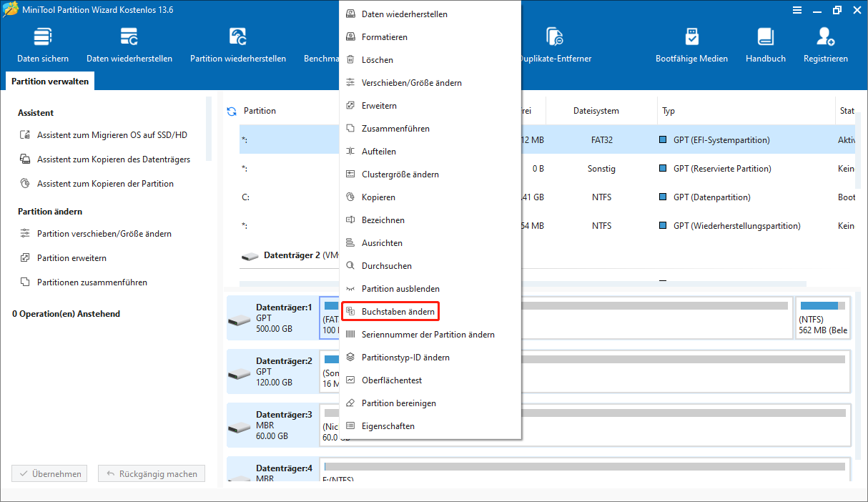Click Datenträger:1 disk drive icon
868x502 pixels.
(240, 320)
